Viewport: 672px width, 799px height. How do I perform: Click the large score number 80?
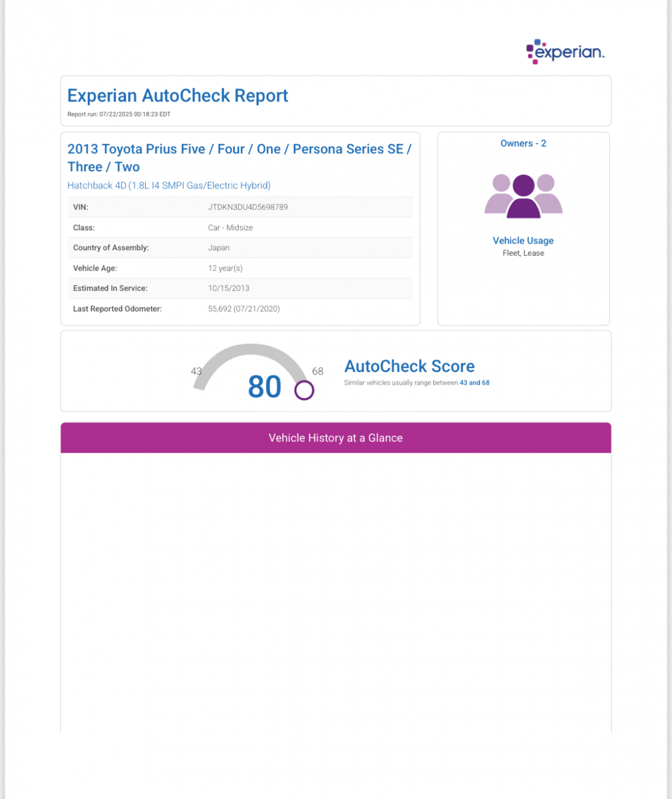(264, 387)
